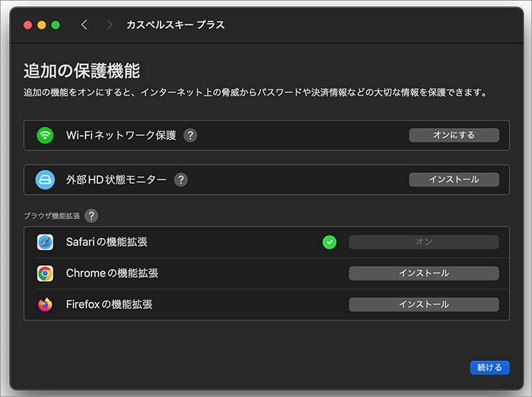Image resolution: width=532 pixels, height=397 pixels.
Task: Click the Chromeの機能拡張 label
Action: click(112, 273)
